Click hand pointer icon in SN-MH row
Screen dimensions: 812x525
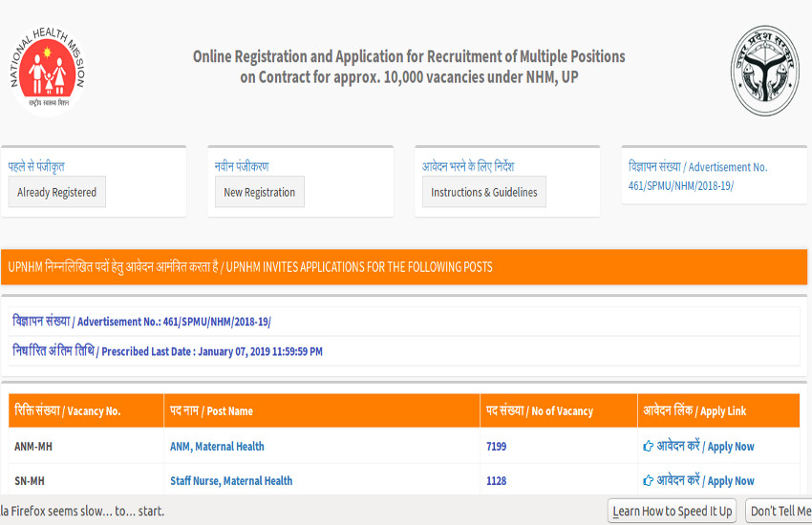tap(649, 481)
